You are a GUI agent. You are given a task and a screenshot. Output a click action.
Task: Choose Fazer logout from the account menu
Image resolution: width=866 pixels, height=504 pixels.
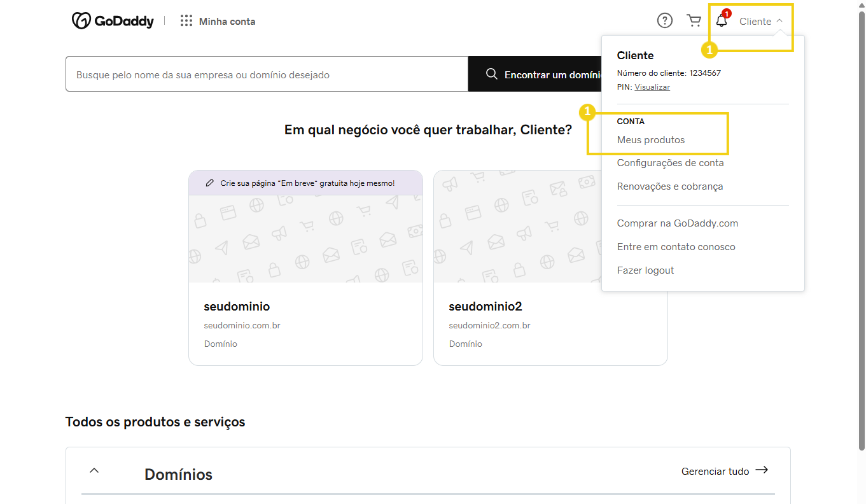(x=645, y=270)
